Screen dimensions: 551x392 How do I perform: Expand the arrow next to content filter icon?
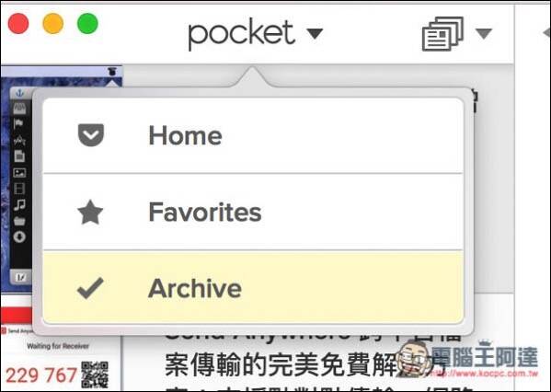pos(484,34)
